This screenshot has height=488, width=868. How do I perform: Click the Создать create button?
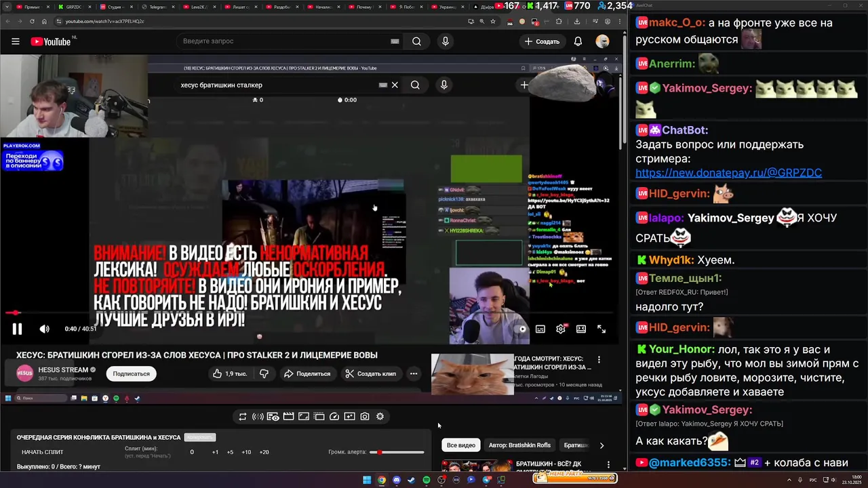542,41
